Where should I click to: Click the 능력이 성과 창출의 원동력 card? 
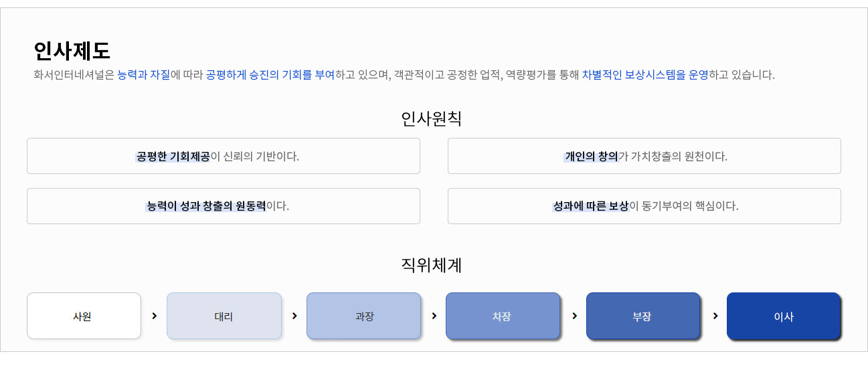pos(224,206)
